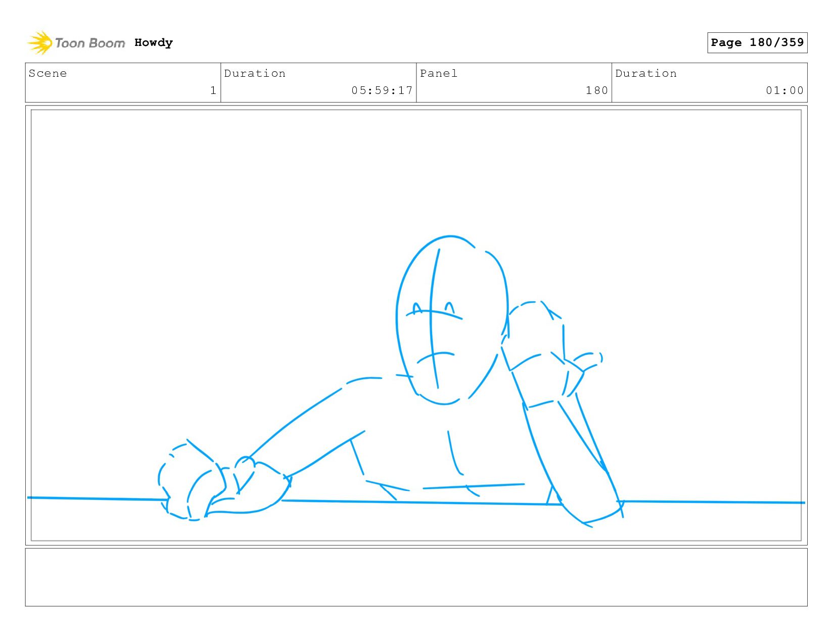The image size is (834, 644).
Task: Select the scene number '1' value
Action: (213, 90)
